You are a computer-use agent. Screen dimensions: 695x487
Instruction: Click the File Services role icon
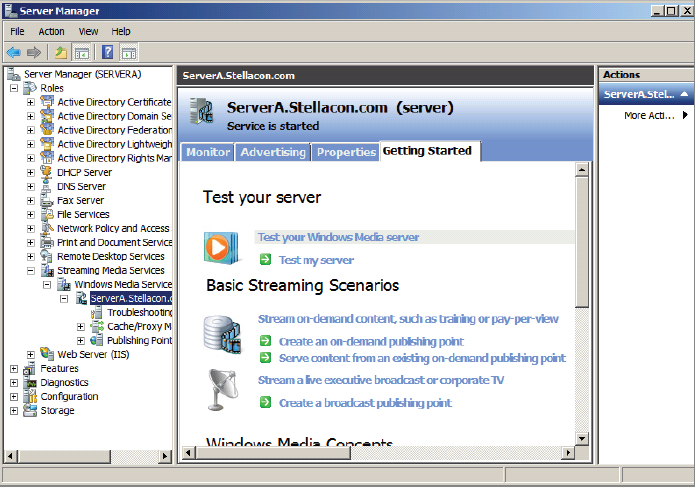pyautogui.click(x=47, y=214)
